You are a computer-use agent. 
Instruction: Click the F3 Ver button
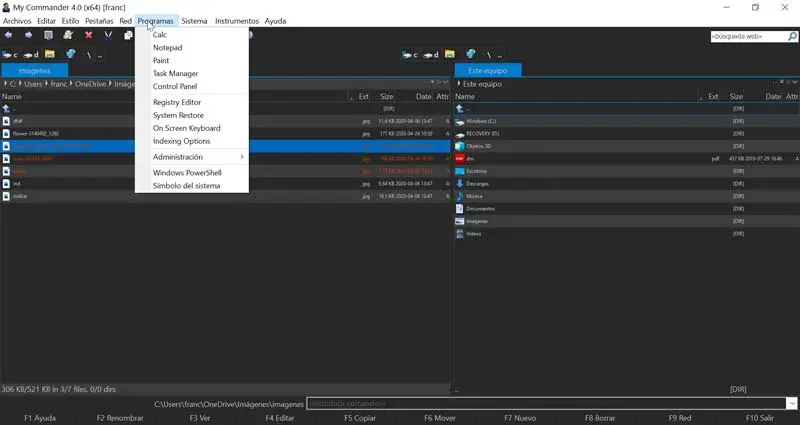tap(199, 418)
